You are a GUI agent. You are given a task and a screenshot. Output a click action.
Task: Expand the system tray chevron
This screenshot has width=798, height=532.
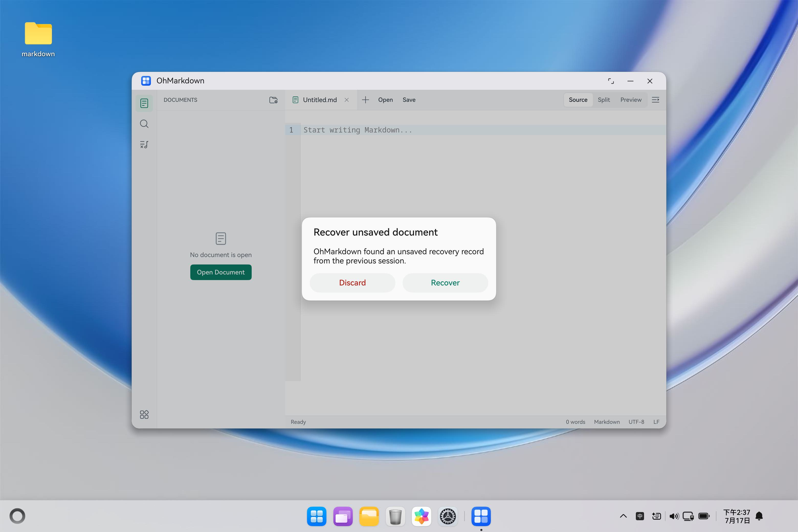click(623, 516)
